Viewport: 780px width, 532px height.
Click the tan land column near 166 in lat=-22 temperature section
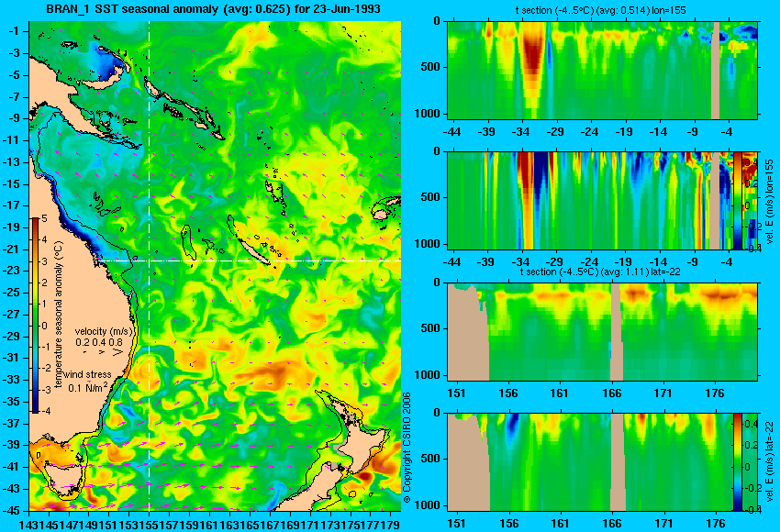[x=617, y=332]
